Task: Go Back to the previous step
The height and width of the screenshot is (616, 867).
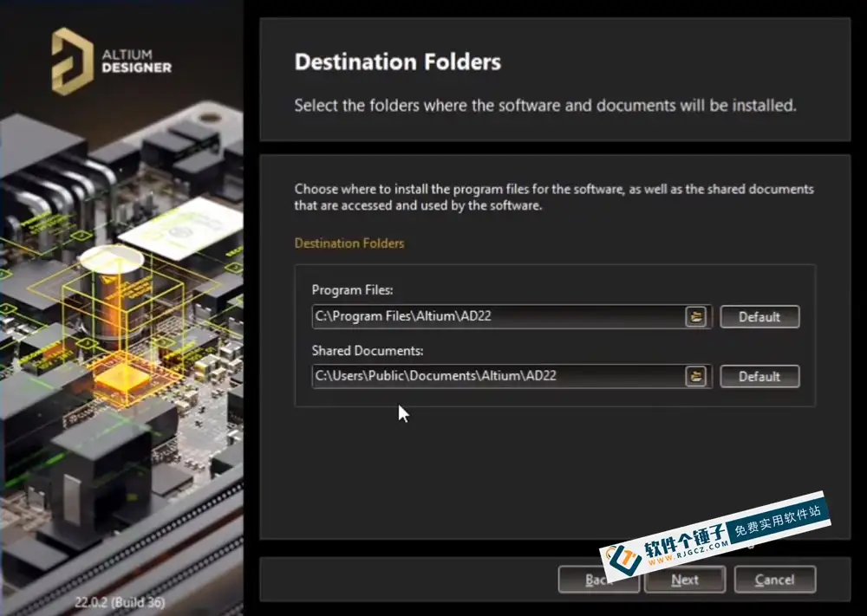Action: (x=597, y=580)
